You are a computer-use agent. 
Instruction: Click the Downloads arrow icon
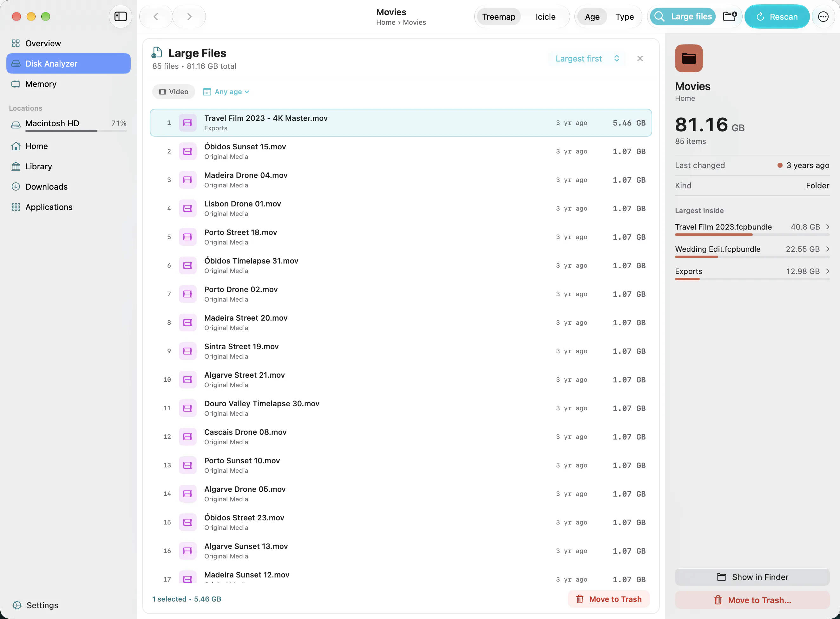click(x=16, y=186)
